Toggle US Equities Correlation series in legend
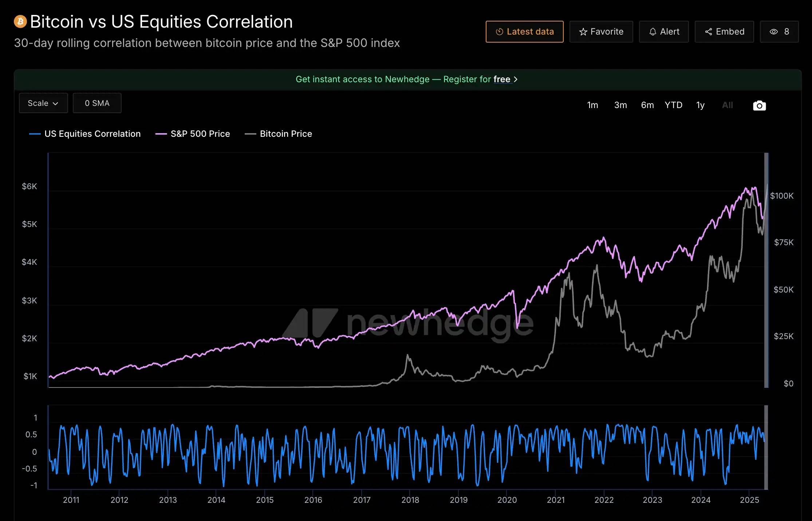 tap(92, 134)
